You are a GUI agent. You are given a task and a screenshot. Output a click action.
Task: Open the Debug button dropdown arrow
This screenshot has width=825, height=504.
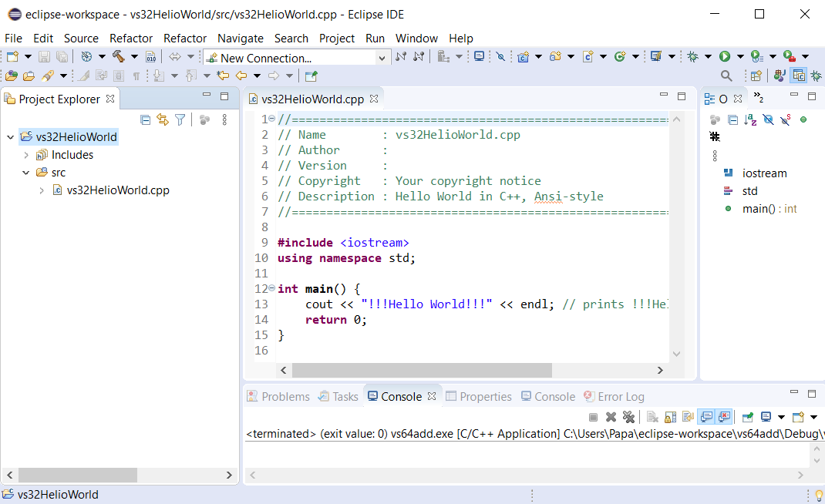[709, 56]
